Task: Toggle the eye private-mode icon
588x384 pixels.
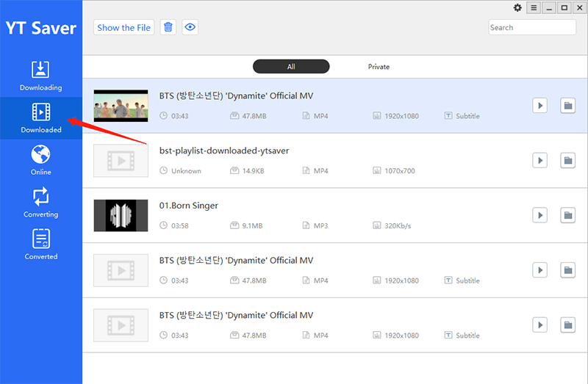Action: click(x=190, y=27)
